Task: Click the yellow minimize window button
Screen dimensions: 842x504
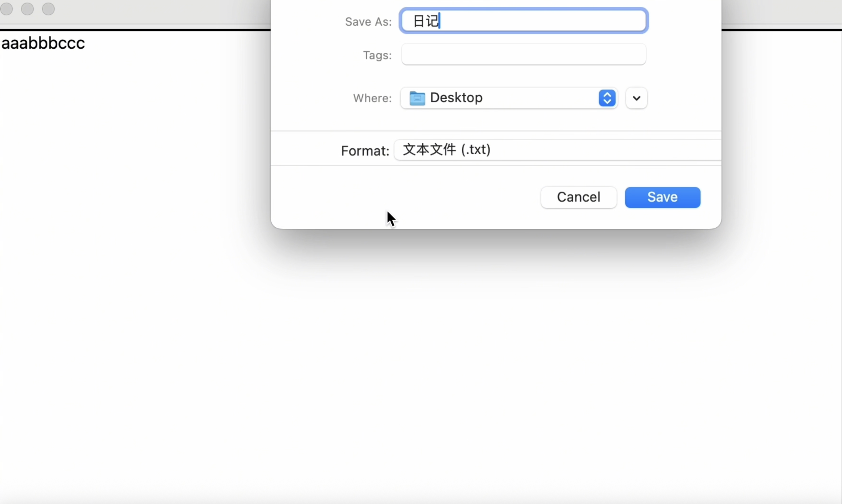Action: [x=27, y=9]
